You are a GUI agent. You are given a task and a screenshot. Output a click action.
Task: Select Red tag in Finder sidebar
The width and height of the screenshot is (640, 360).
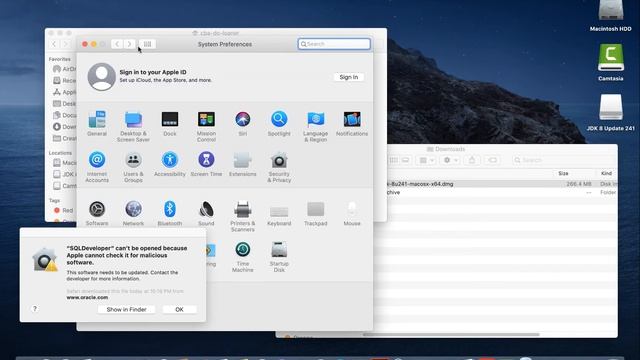(x=63, y=210)
